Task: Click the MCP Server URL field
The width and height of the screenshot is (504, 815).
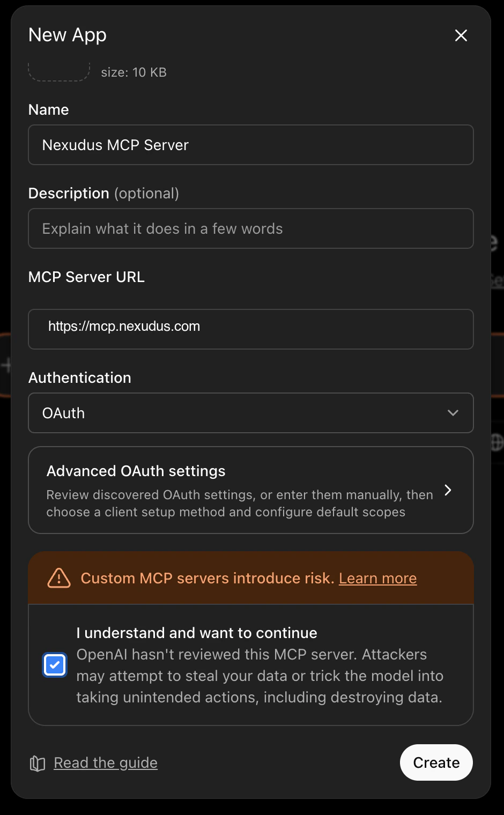Action: (251, 329)
